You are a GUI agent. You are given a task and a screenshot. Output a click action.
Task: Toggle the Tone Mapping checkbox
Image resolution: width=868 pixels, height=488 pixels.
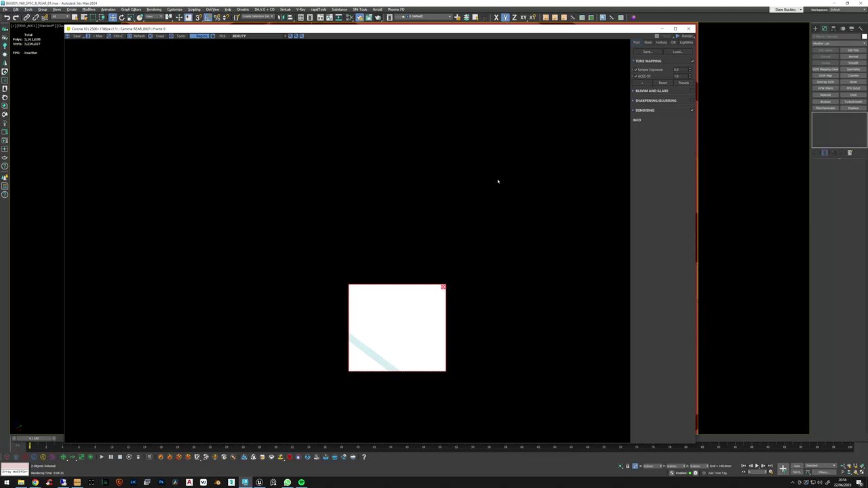(692, 61)
